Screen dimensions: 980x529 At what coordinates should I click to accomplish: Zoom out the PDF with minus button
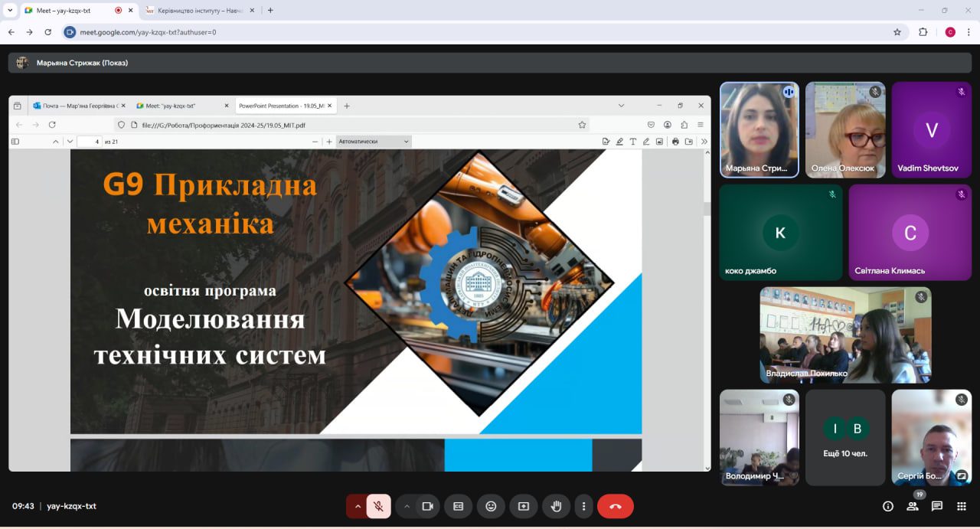pyautogui.click(x=315, y=142)
